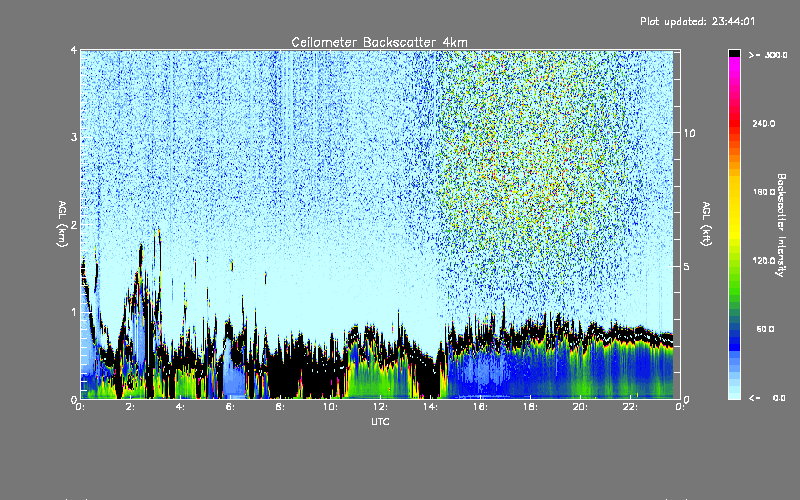Select the "22:" UTC tick label
This screenshot has width=800, height=500.
click(630, 407)
